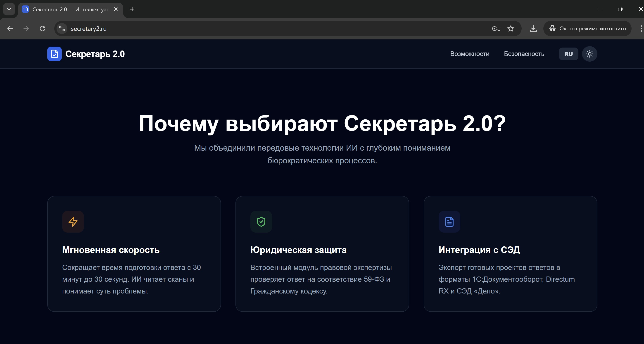
Task: Click the green shield legal protection icon
Action: 261,221
